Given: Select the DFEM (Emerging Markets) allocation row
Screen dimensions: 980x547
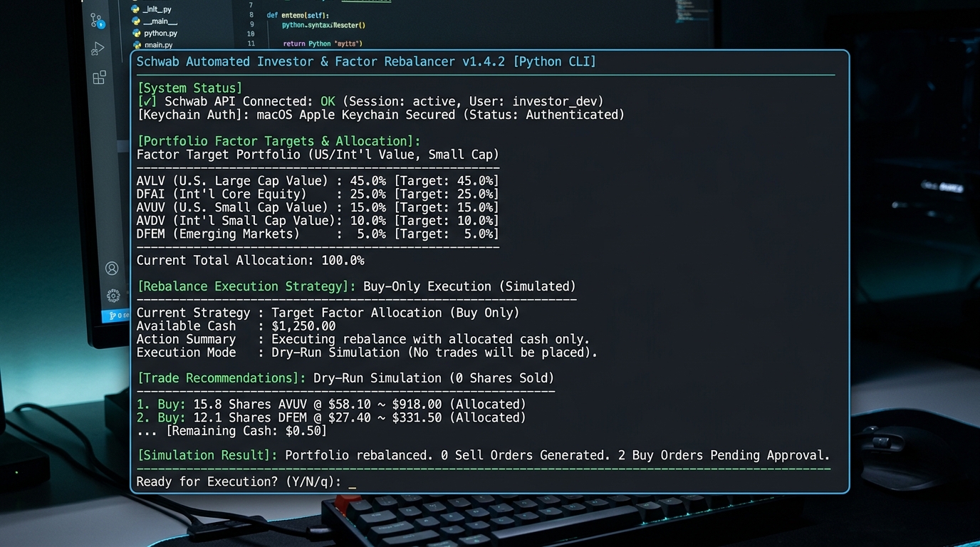Looking at the screenshot, I should (x=318, y=234).
